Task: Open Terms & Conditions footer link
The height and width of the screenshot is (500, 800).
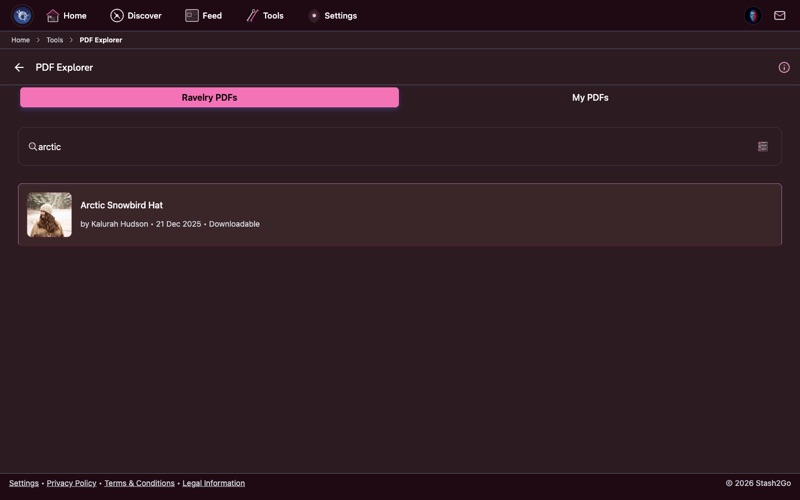Action: coord(139,483)
